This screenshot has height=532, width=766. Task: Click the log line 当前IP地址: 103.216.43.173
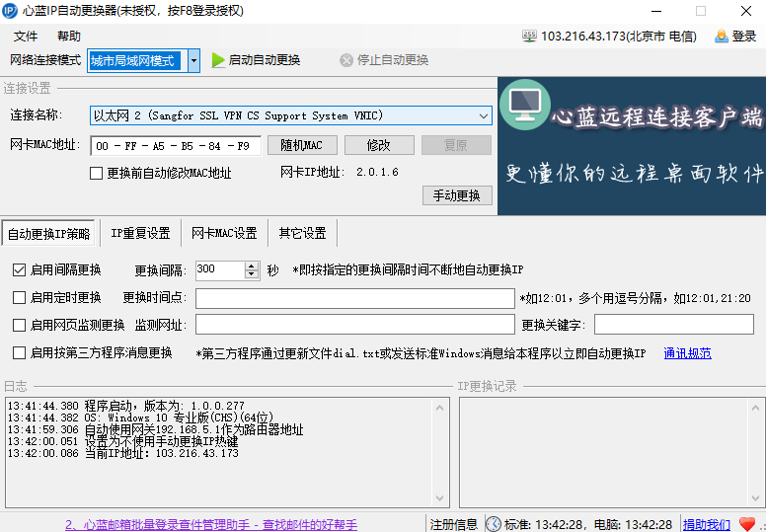(123, 453)
